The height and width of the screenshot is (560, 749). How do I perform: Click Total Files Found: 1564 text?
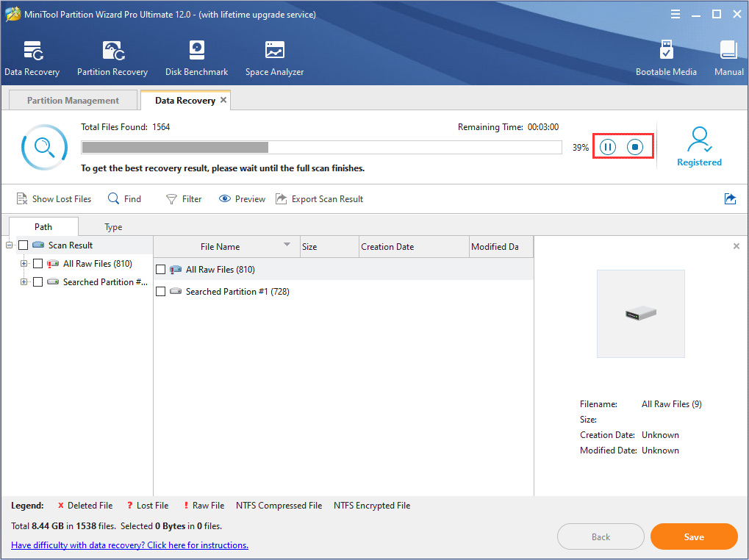[x=125, y=127]
